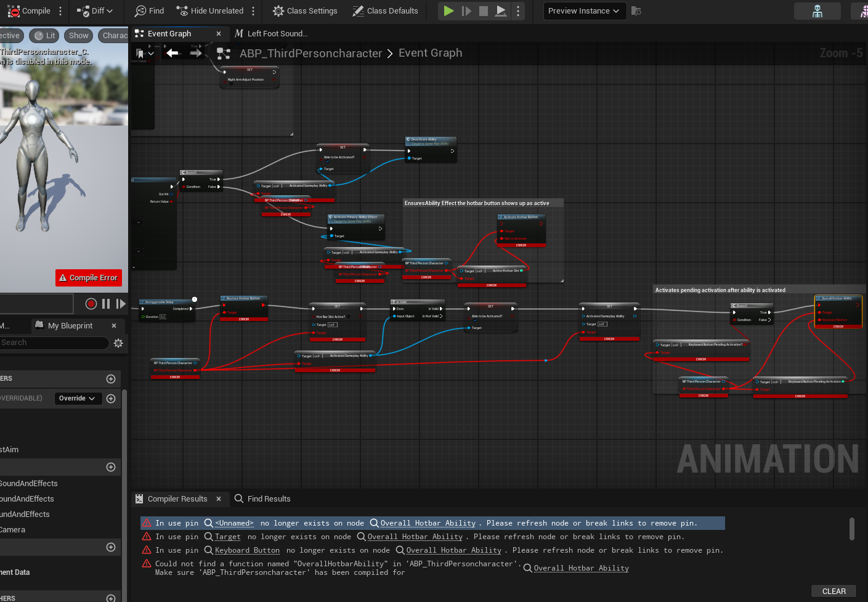Pause the preview animation

click(106, 304)
